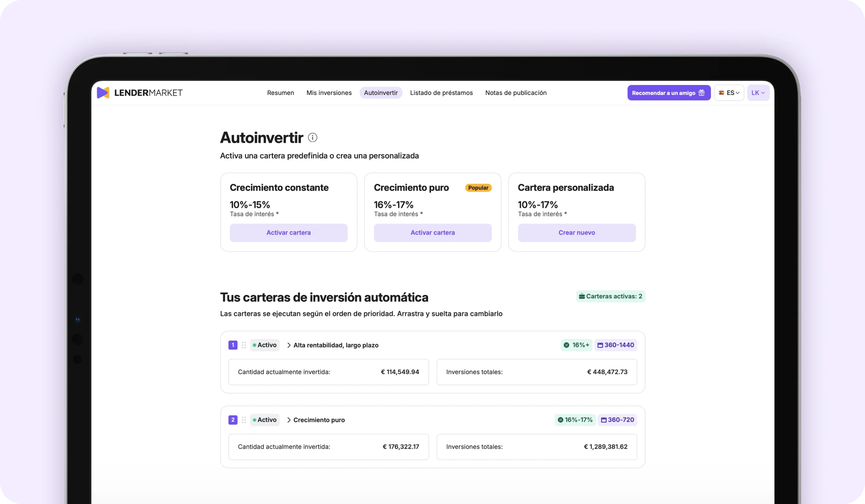Click the info icon beside Autoinvertir heading

312,138
